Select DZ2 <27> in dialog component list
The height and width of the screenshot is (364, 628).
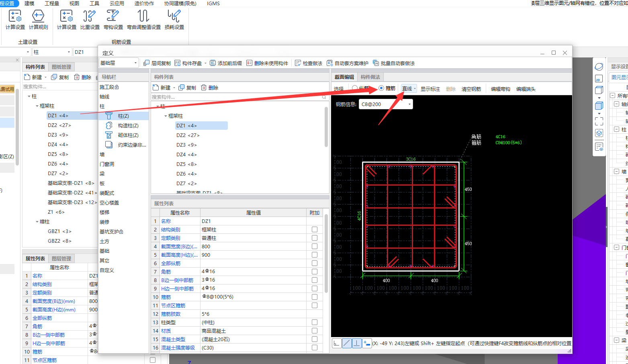pos(188,135)
